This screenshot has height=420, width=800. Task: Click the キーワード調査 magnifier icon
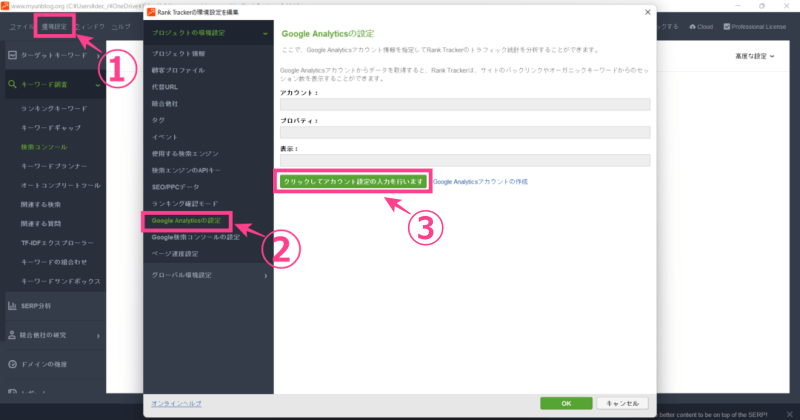point(12,84)
